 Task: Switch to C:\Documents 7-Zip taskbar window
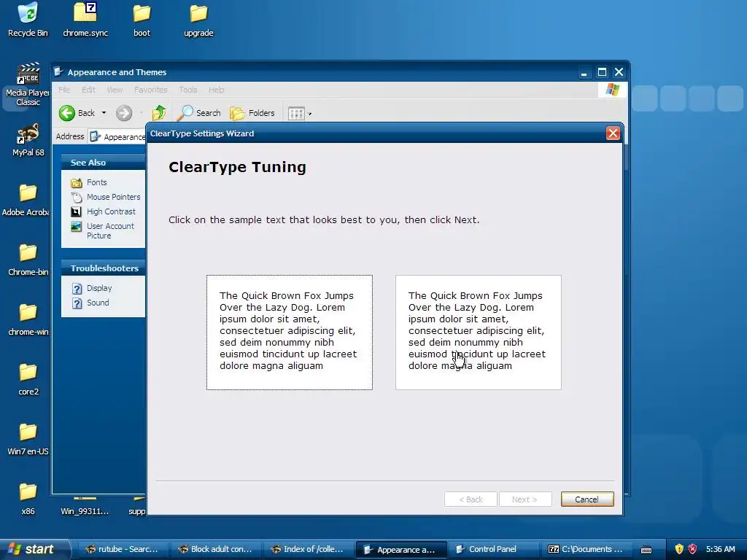(587, 549)
